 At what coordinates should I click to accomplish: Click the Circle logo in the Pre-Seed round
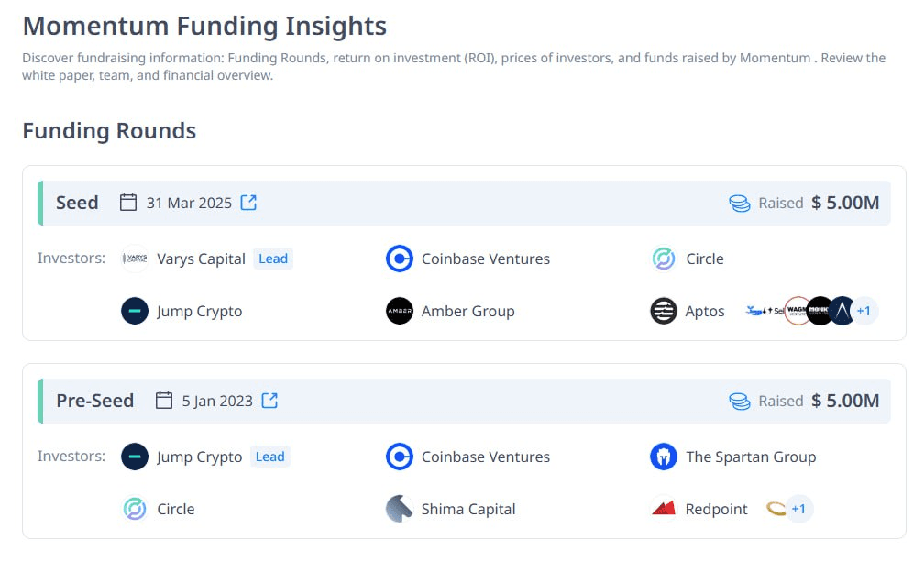[135, 509]
